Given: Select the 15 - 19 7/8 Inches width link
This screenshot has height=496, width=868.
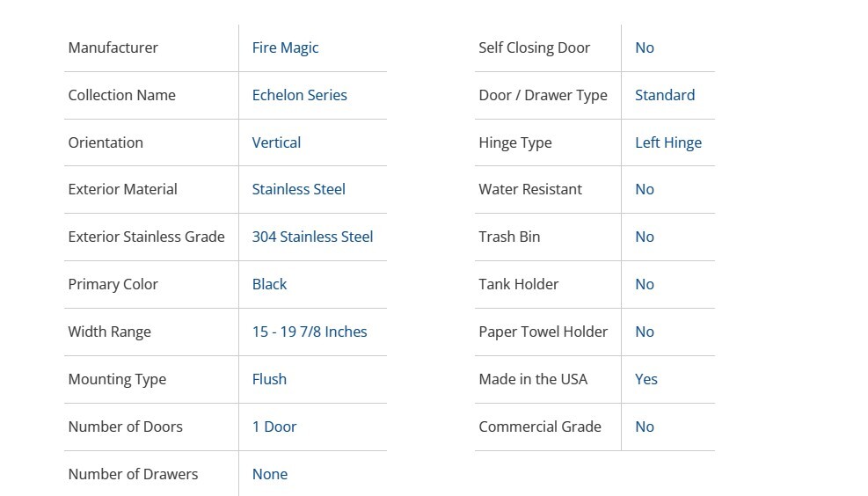Looking at the screenshot, I should click(309, 332).
